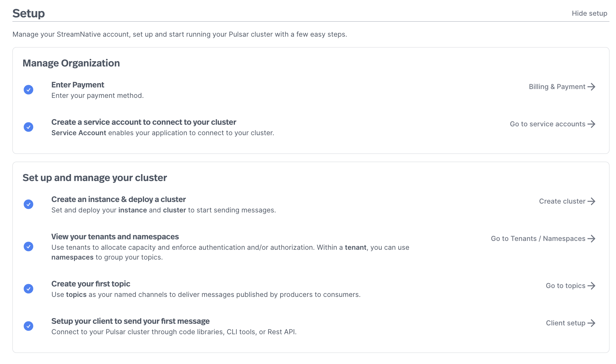Click the Create cluster arrow icon

point(592,201)
